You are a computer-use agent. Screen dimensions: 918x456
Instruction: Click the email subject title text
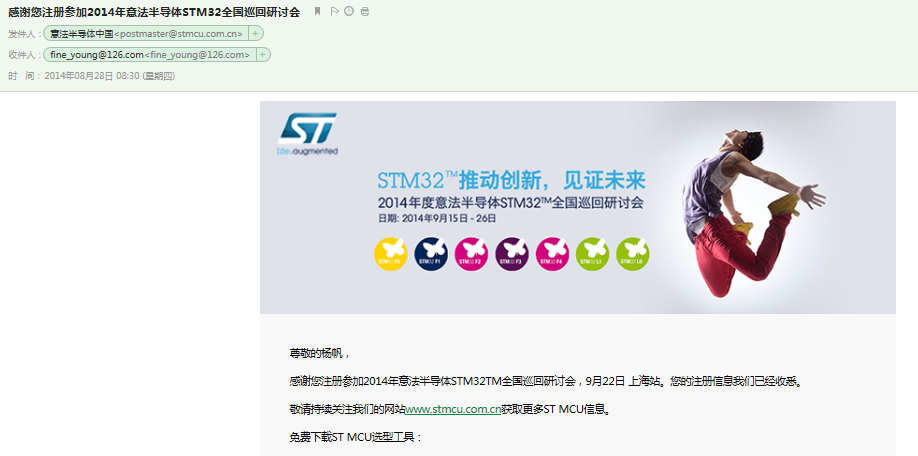coord(154,12)
